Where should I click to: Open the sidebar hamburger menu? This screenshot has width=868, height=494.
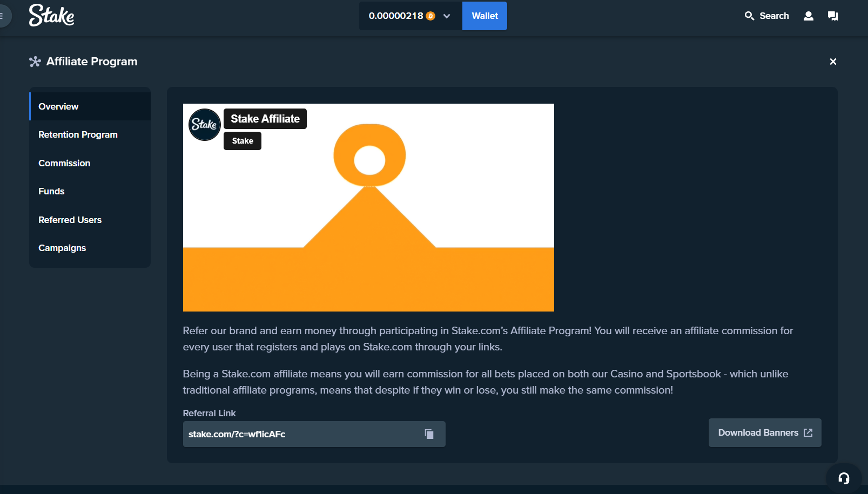(x=3, y=16)
